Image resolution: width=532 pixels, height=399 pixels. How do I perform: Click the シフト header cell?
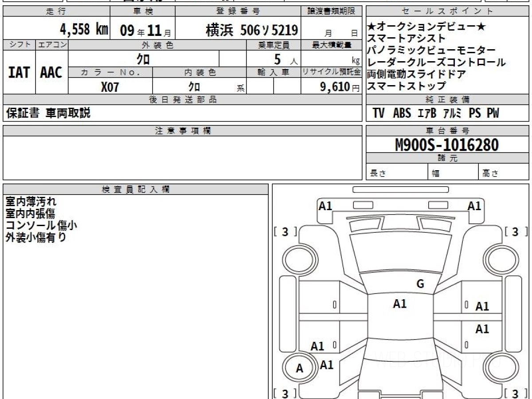[20, 45]
